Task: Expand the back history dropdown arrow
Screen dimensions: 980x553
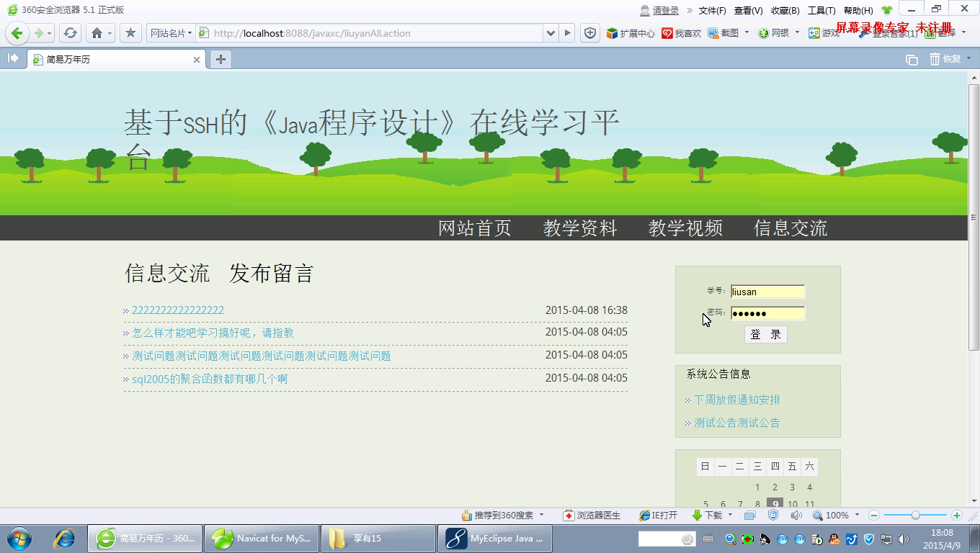Action: [x=50, y=33]
